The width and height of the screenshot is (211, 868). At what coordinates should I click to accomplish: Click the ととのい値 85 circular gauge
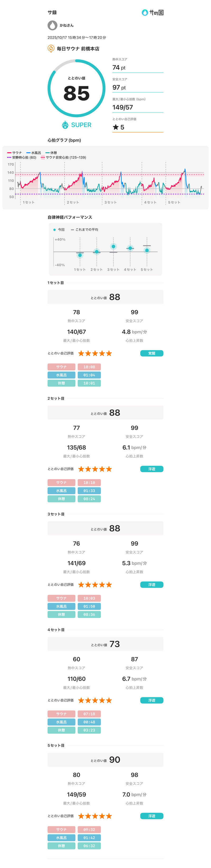[x=76, y=88]
